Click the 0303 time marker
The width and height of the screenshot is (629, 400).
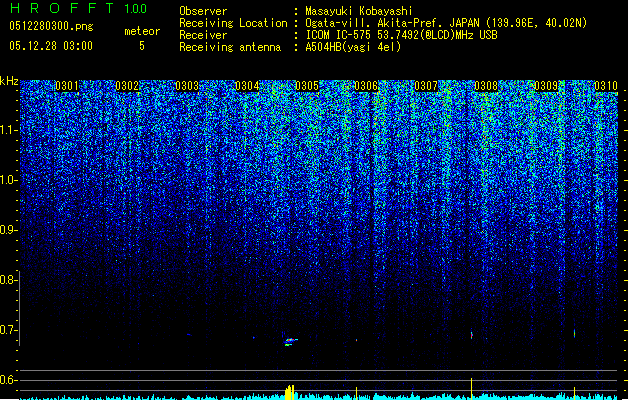coord(187,86)
